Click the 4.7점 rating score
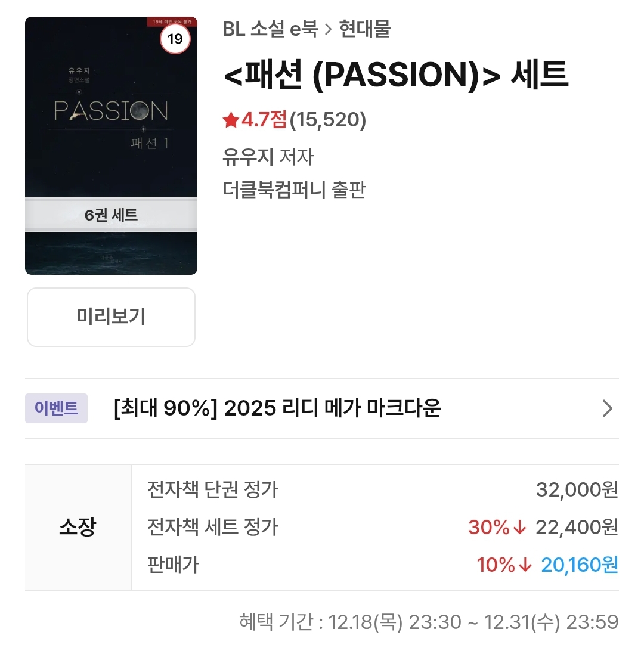The width and height of the screenshot is (644, 651). coord(264,120)
